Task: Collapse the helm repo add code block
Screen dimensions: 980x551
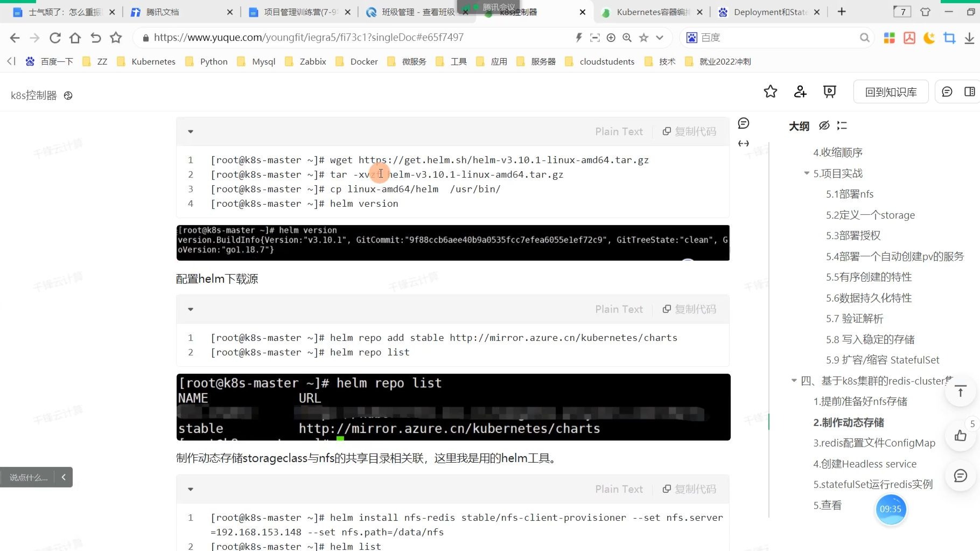Action: click(x=190, y=309)
